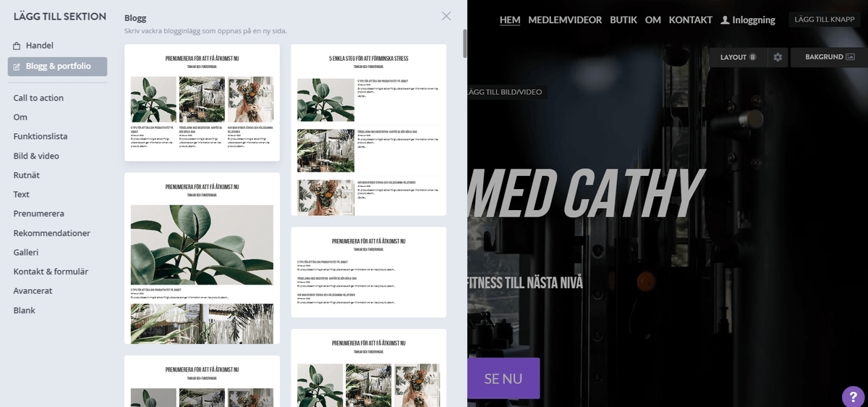This screenshot has height=407, width=868.
Task: Select the Om section category
Action: [x=20, y=117]
